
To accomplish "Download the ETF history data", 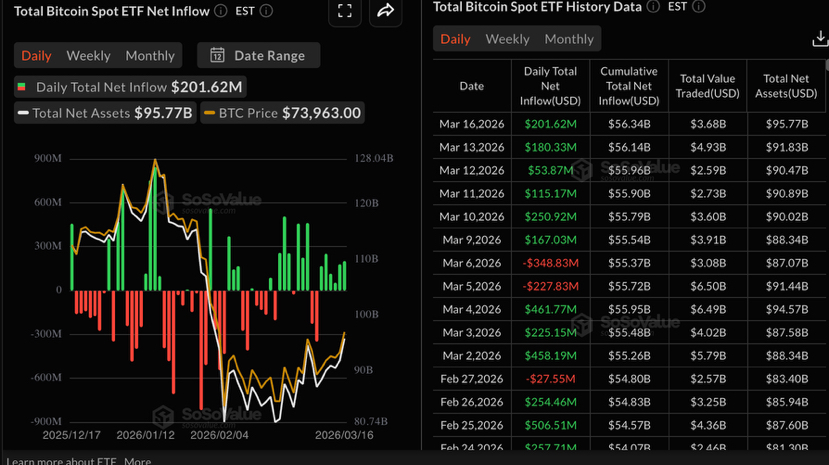I will [x=820, y=39].
